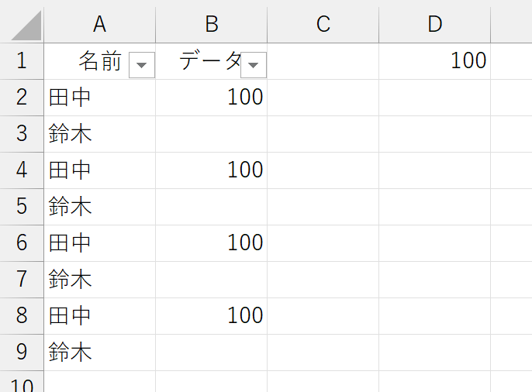The width and height of the screenshot is (532, 392).
Task: Click the select-all corner triangle
Action: 26,26
